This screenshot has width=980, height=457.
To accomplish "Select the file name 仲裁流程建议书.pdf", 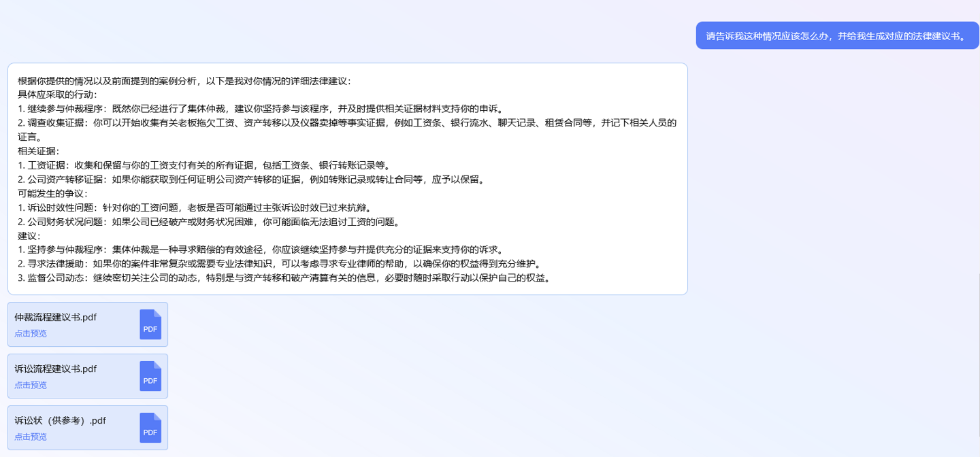I will coord(55,317).
